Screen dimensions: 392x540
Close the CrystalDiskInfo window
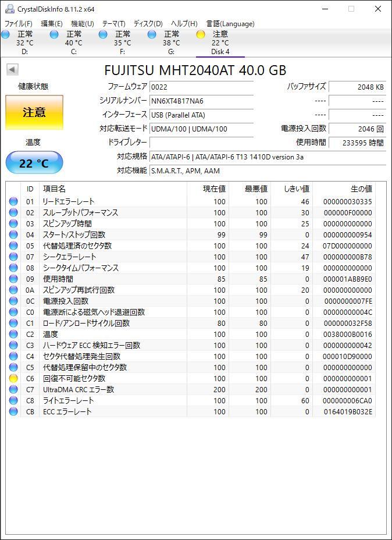pyautogui.click(x=378, y=9)
